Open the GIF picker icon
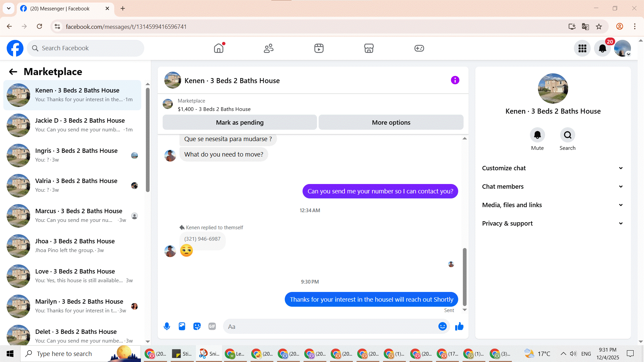 [x=212, y=326]
